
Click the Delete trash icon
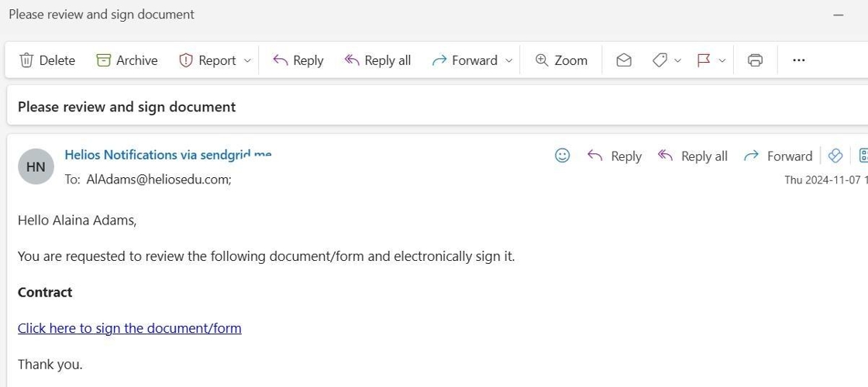[x=26, y=60]
